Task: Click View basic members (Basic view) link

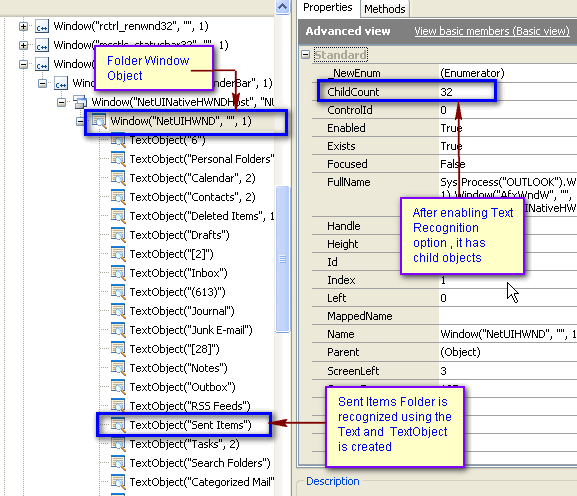Action: 492,31
